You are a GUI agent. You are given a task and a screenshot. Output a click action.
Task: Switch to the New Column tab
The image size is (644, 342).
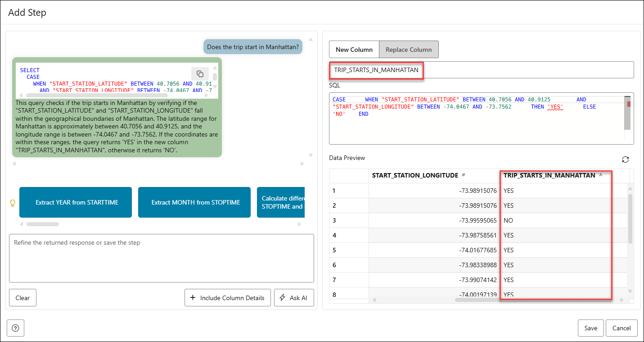click(354, 50)
